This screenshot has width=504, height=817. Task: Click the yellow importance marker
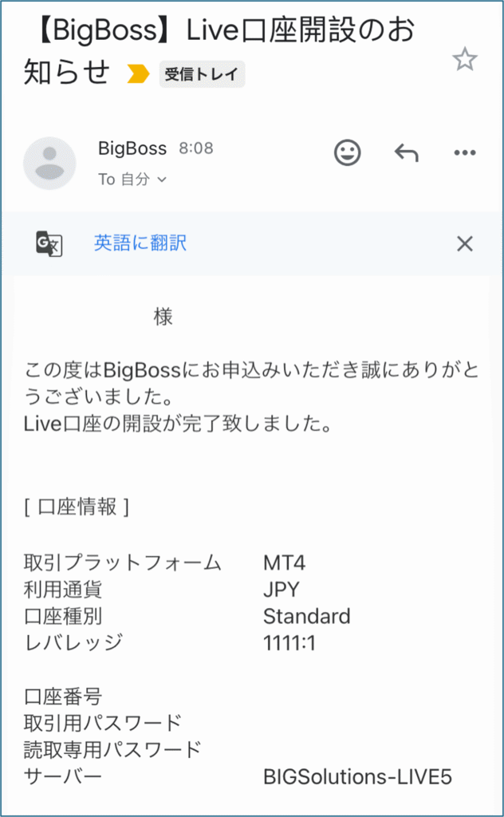[x=138, y=74]
